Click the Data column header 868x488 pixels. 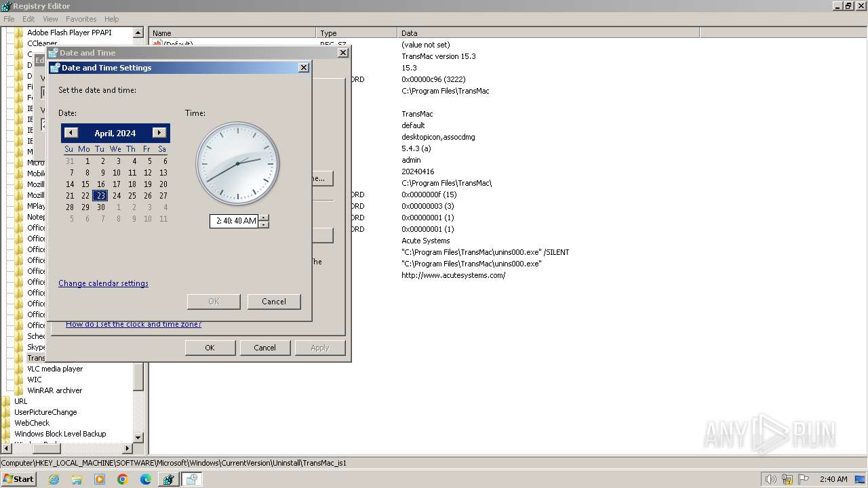click(x=549, y=33)
